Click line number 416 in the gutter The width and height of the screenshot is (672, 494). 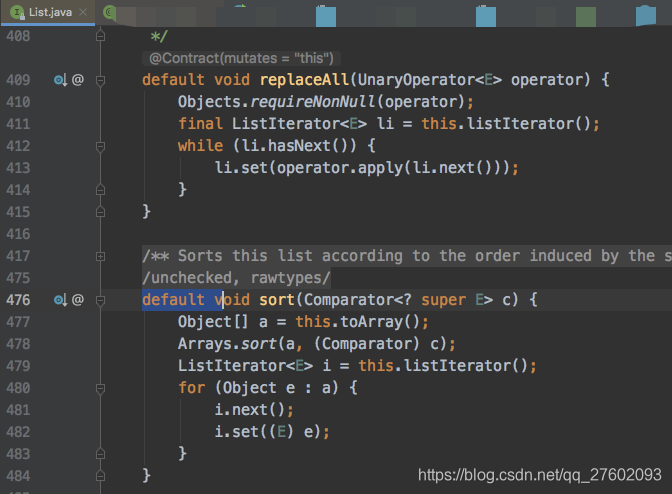[x=18, y=234]
